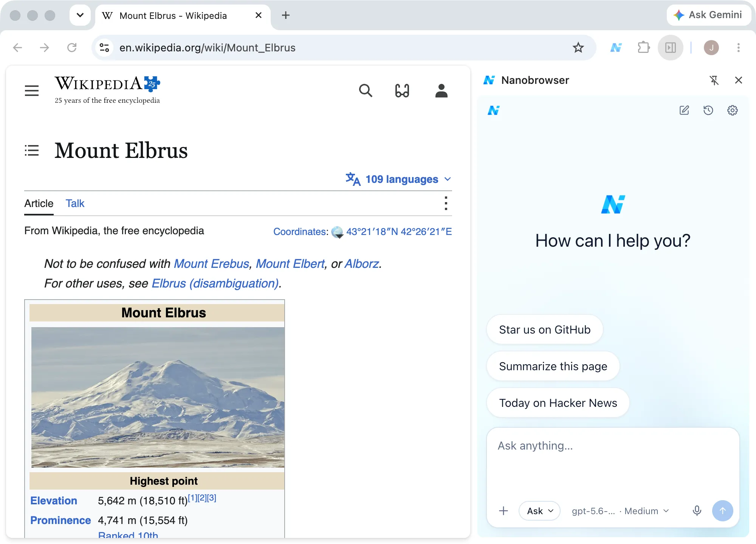Expand the 109 languages dropdown
This screenshot has height=544, width=756.
pos(399,179)
